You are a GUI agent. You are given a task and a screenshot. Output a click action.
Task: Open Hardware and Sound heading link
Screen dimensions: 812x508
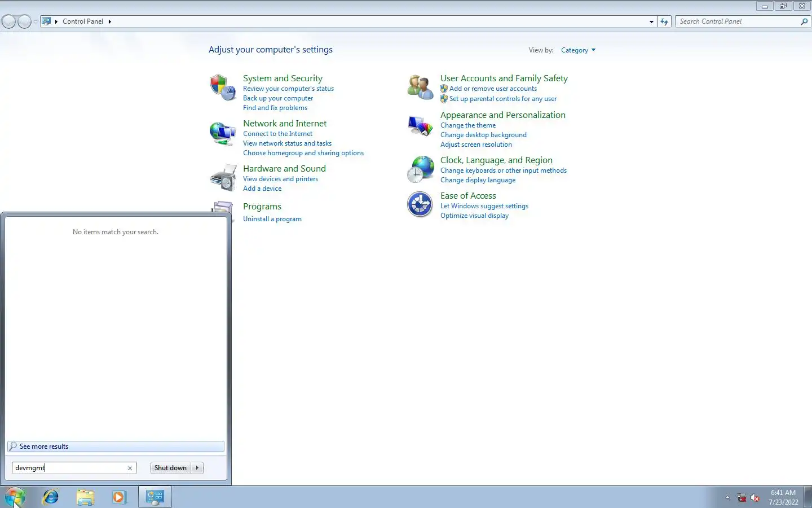[284, 169]
